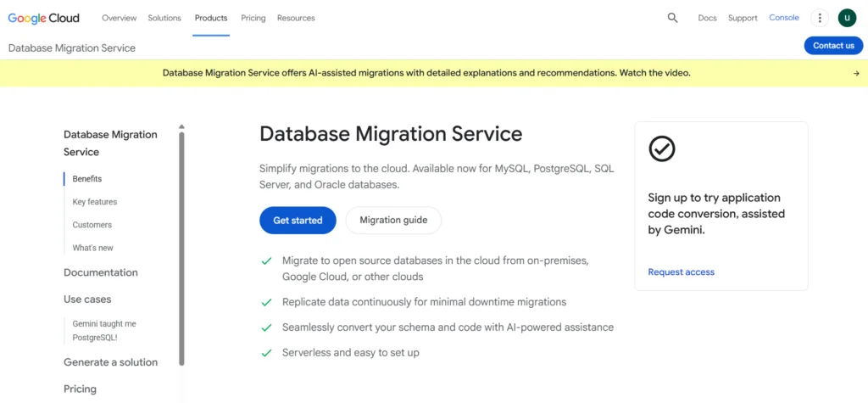Open Pricing in the sidebar
868x403 pixels.
pos(80,389)
